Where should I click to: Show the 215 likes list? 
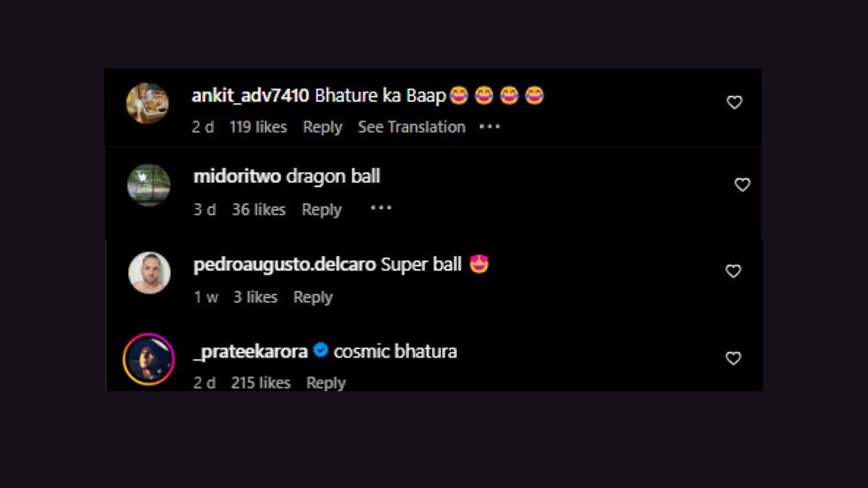point(260,382)
